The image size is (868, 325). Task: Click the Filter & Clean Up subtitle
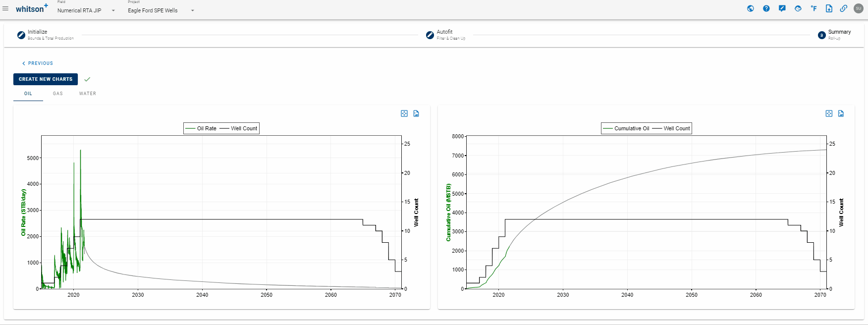tap(451, 38)
